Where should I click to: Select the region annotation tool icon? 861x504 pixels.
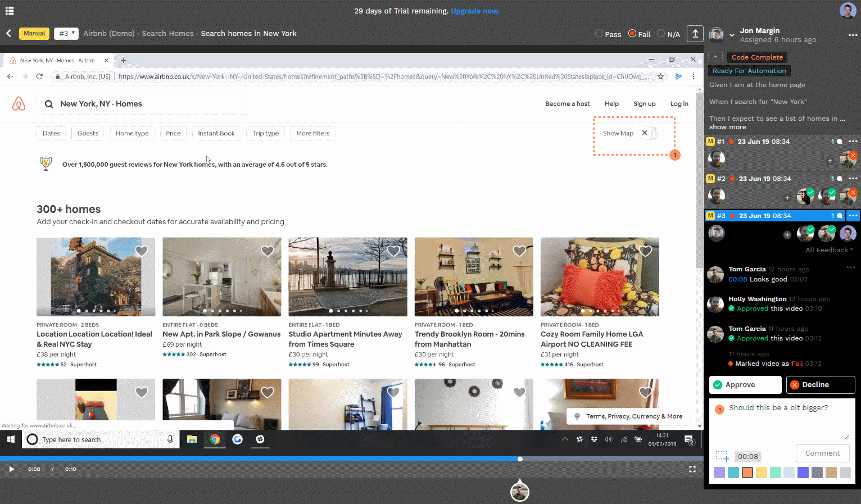point(722,456)
